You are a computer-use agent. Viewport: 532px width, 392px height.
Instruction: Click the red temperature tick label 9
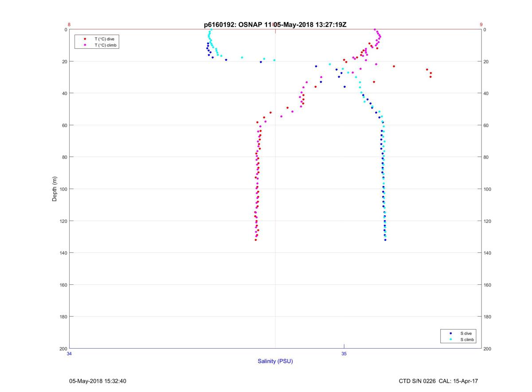[481, 25]
